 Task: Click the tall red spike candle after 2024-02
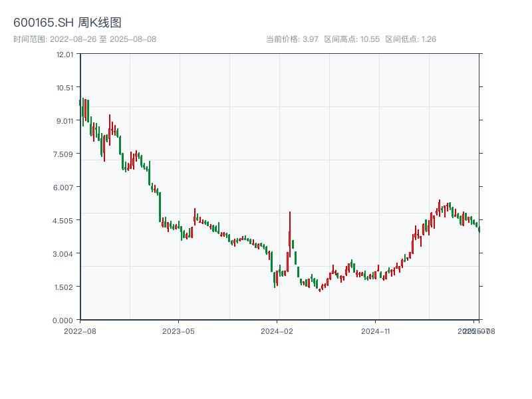tap(290, 229)
